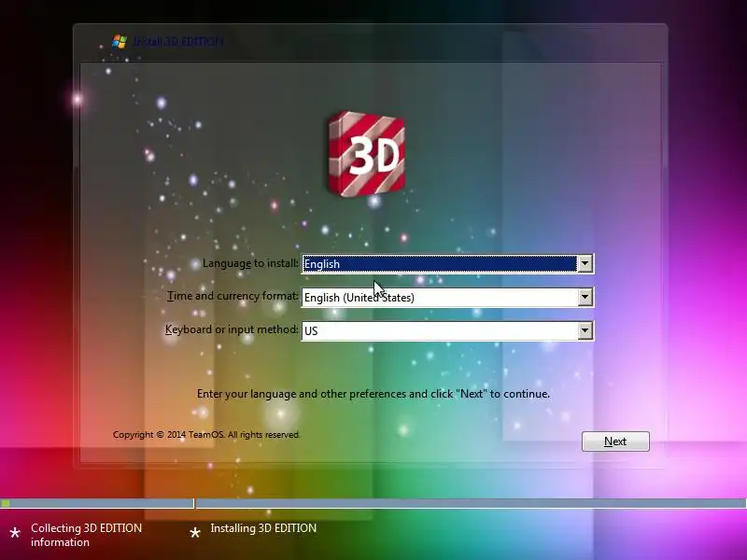Click the instruction text about clicking Next

point(373,394)
